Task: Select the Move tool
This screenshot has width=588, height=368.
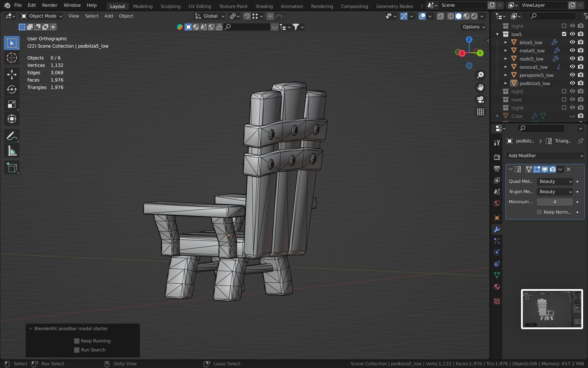Action: click(x=12, y=74)
